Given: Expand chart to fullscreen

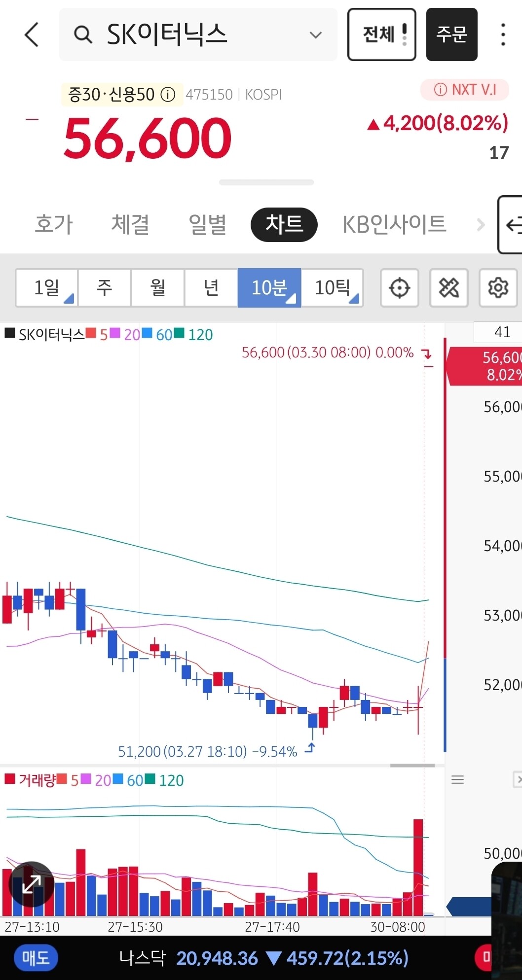Looking at the screenshot, I should coord(32,884).
